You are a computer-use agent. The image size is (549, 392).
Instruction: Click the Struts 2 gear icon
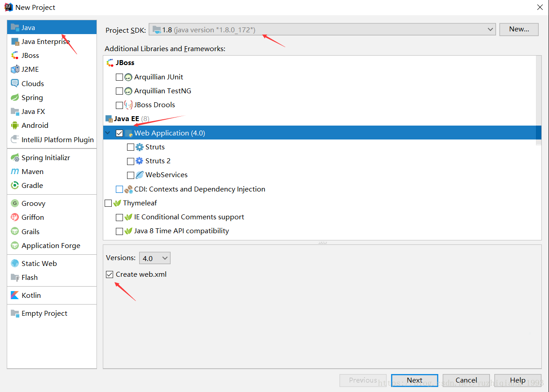click(x=140, y=161)
